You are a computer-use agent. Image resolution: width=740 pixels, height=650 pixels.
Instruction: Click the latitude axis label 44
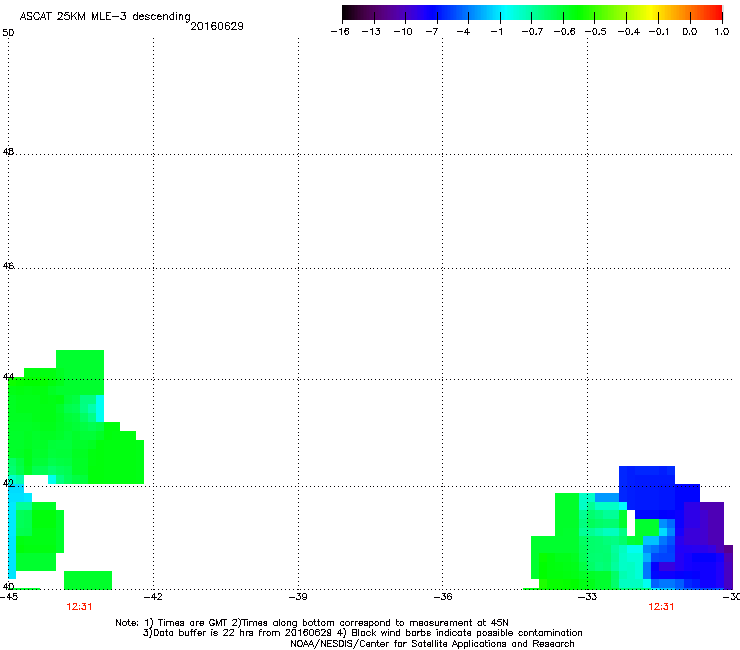pyautogui.click(x=8, y=377)
